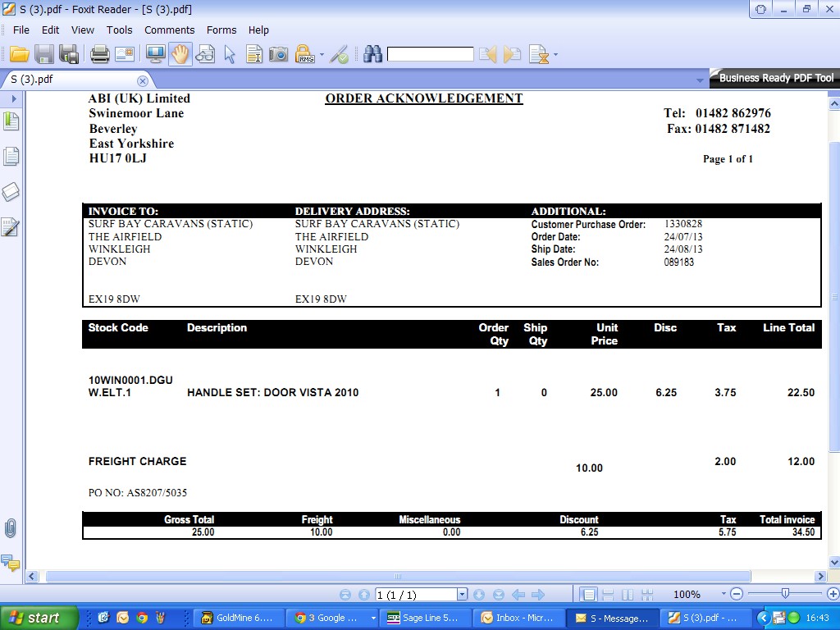
Task: Select the S (3).pdf document tab
Action: tap(33, 80)
